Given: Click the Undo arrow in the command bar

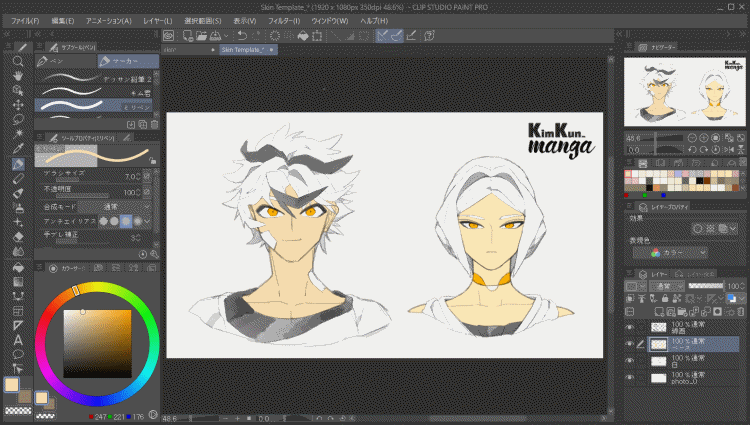Looking at the screenshot, I should 242,36.
